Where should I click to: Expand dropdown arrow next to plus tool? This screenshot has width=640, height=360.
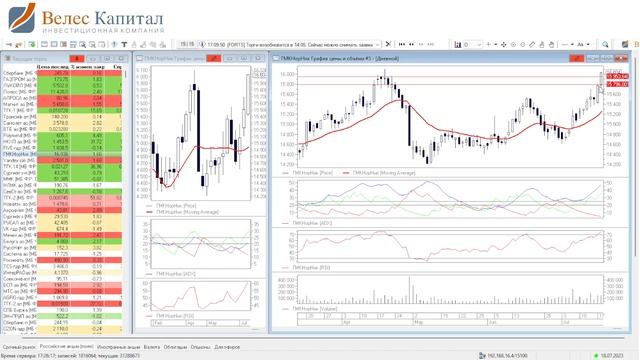coord(496,44)
